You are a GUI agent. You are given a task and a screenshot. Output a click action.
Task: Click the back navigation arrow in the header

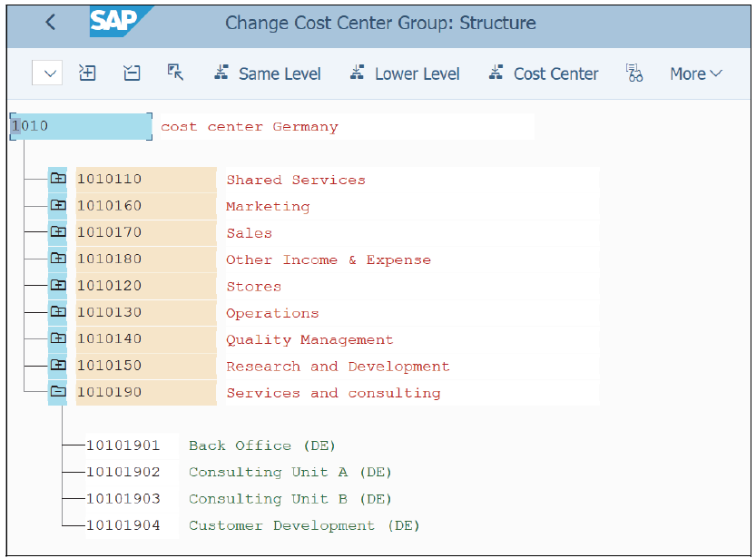click(x=48, y=24)
